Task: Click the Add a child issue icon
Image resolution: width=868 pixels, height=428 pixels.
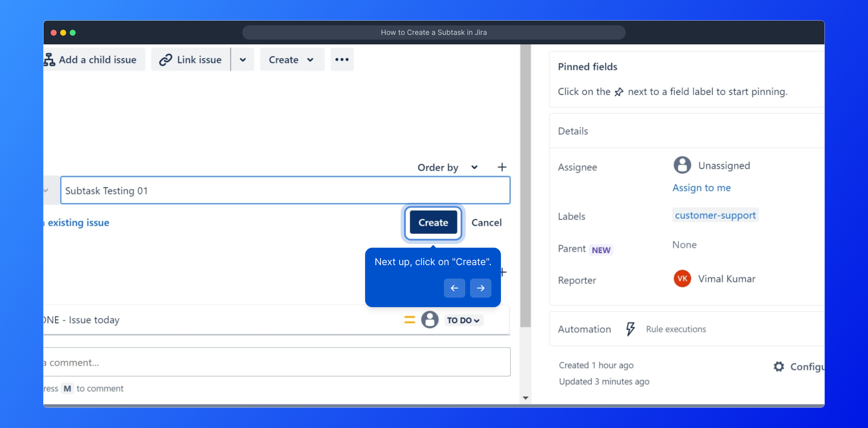Action: click(49, 59)
